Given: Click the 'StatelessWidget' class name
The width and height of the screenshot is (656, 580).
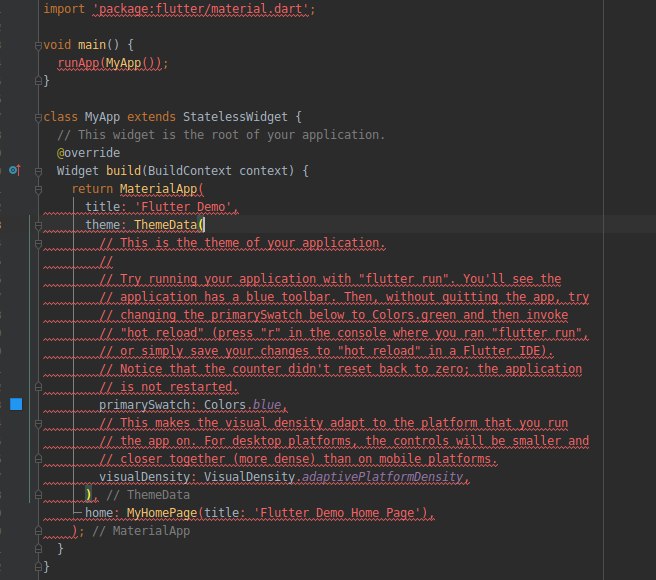Looking at the screenshot, I should point(235,117).
